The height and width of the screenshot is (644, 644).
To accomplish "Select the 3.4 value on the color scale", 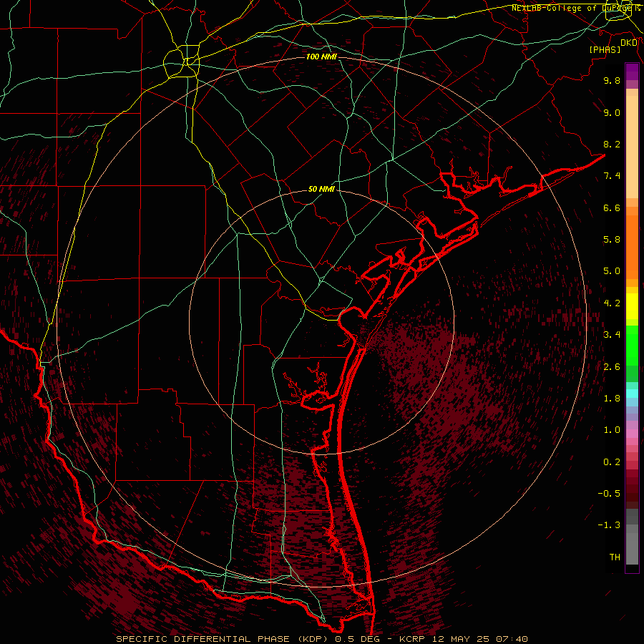I will pyautogui.click(x=612, y=335).
